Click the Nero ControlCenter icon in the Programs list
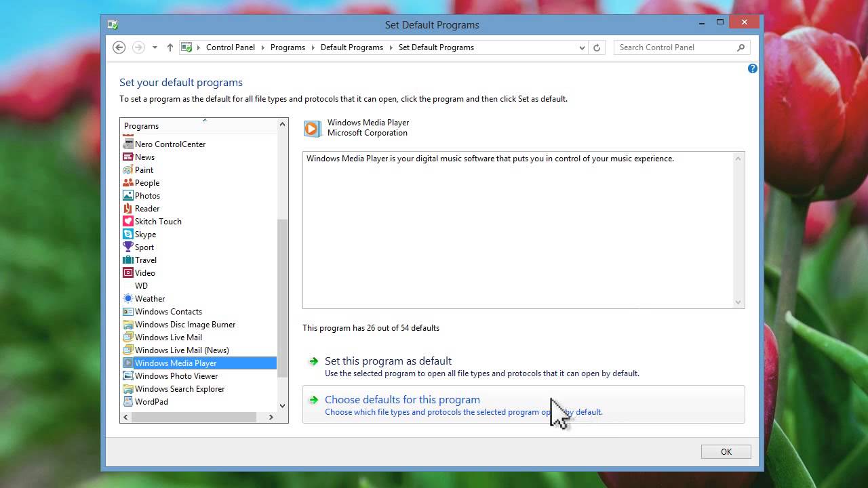The image size is (868, 488). click(128, 144)
